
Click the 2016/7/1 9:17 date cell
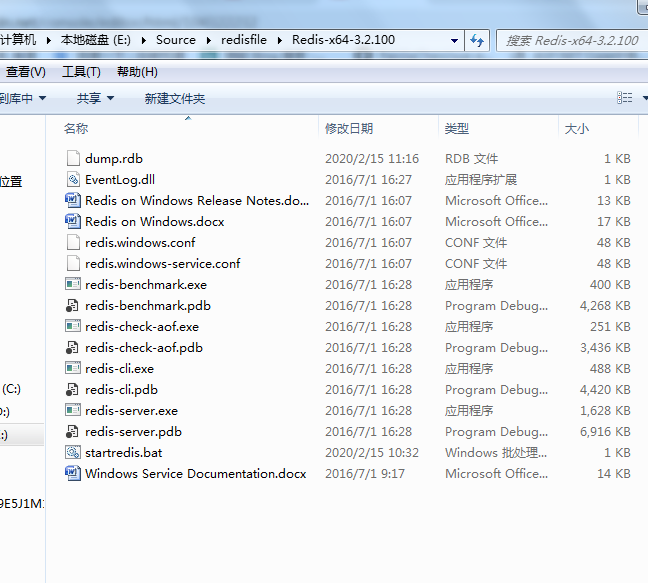[365, 474]
